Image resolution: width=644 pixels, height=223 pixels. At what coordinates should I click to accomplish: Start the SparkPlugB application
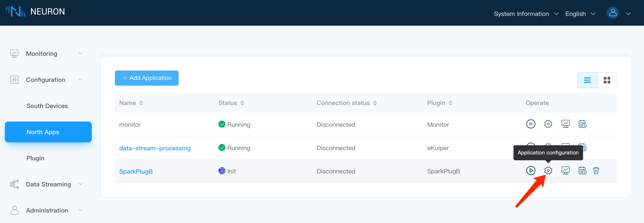coord(531,171)
